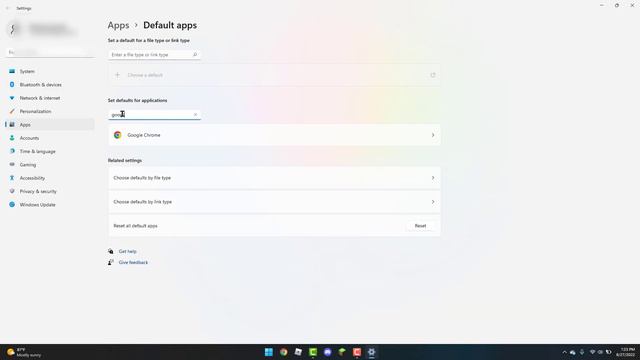Click the Windows Update icon in sidebar
The width and height of the screenshot is (640, 360).
(x=12, y=204)
